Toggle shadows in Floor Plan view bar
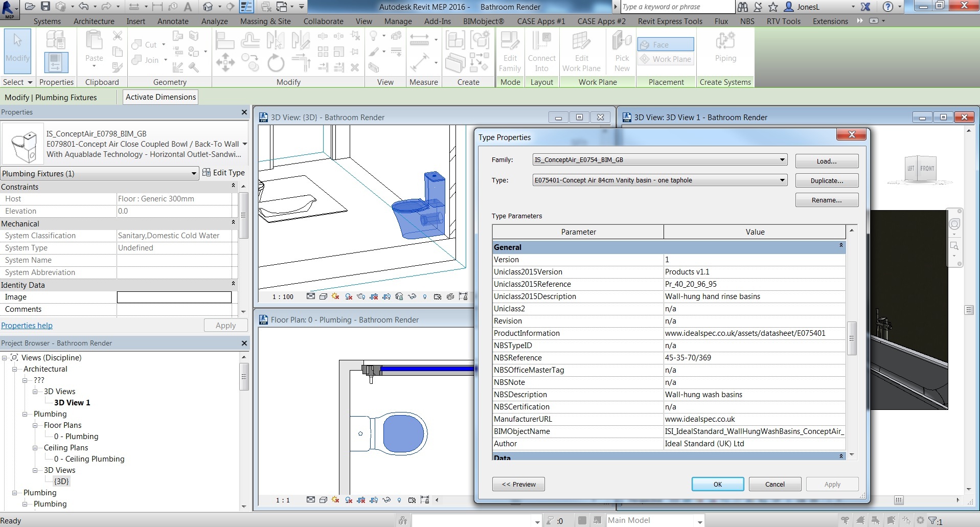This screenshot has width=980, height=527. [349, 500]
